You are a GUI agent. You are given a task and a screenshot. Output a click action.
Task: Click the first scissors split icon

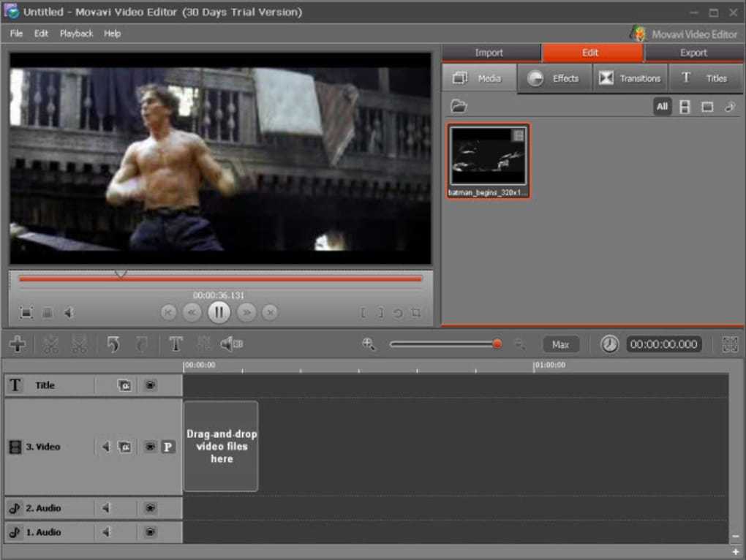[x=50, y=344]
